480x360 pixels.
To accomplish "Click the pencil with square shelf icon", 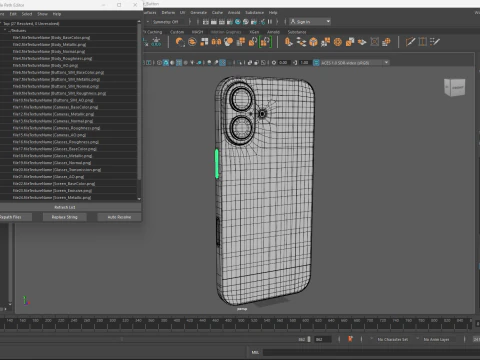I will click(x=410, y=42).
